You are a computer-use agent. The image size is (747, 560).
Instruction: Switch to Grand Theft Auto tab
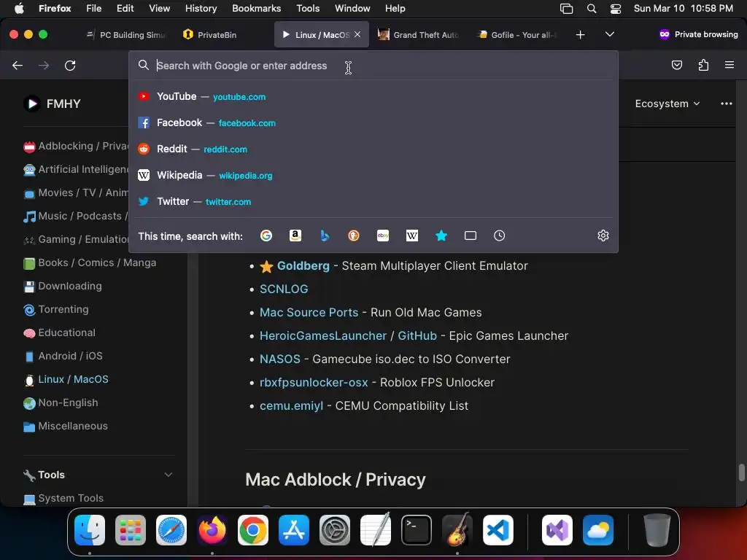(418, 35)
